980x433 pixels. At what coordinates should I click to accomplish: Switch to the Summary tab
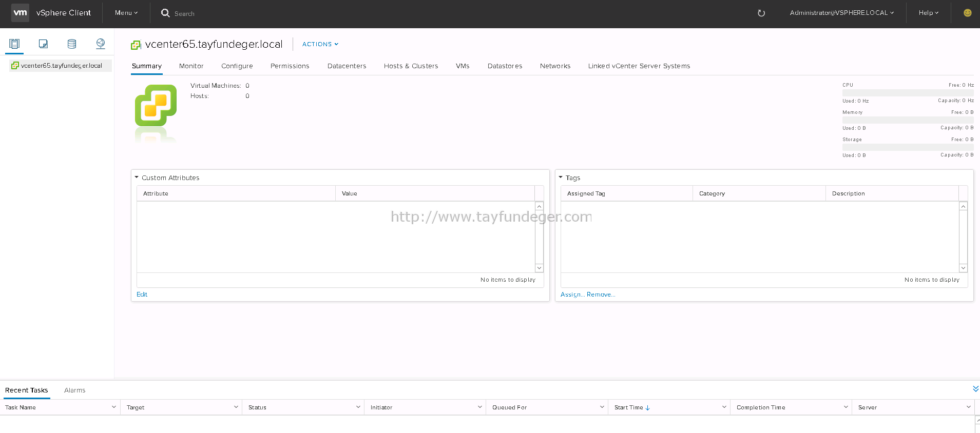(147, 66)
